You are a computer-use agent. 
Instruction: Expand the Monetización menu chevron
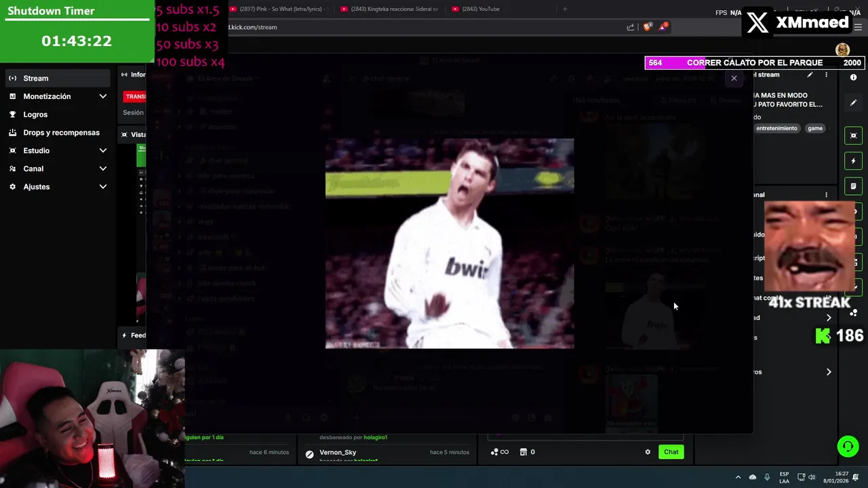coord(103,96)
